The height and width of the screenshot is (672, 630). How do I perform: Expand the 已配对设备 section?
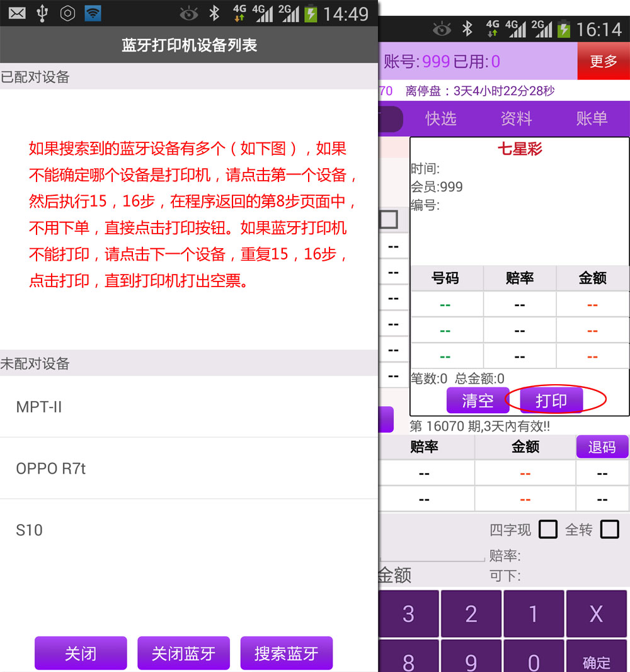pyautogui.click(x=35, y=77)
